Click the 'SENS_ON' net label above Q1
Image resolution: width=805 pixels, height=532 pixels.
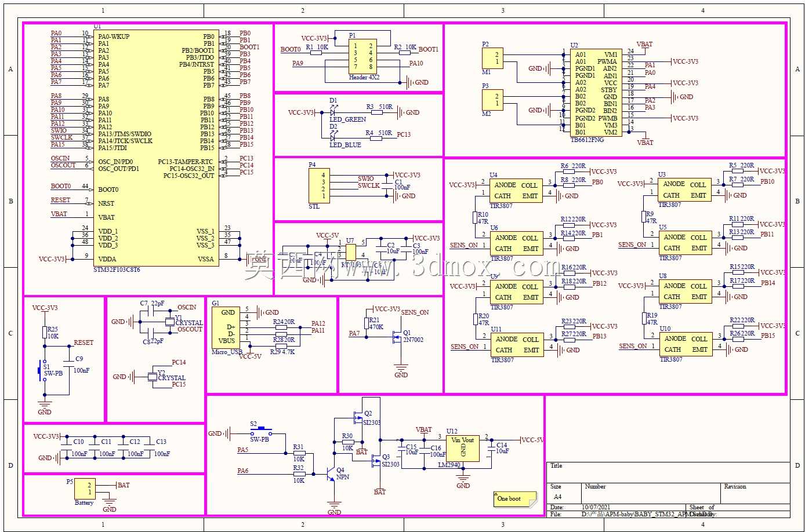tap(415, 312)
